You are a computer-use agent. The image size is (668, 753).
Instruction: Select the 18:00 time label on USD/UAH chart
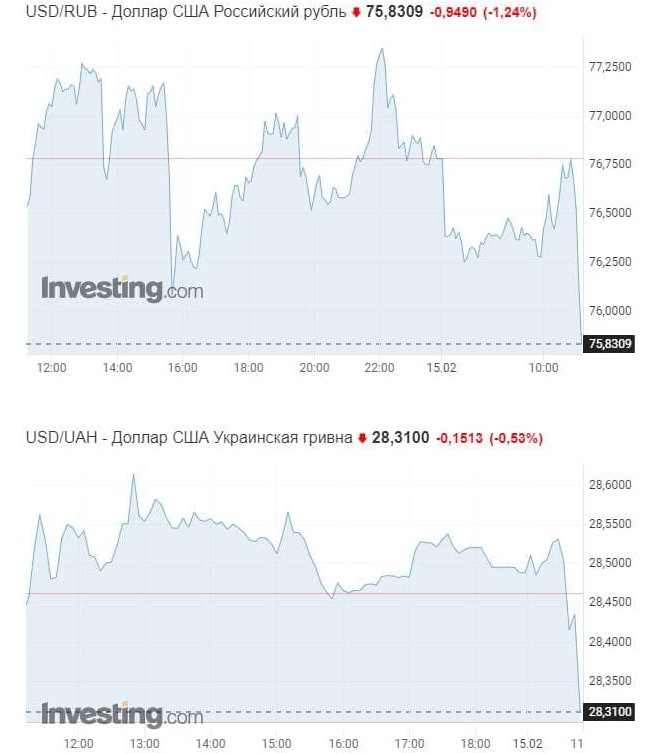(x=475, y=743)
